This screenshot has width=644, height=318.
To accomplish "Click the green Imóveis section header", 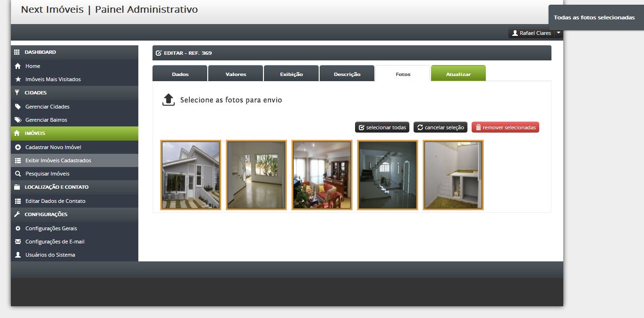I will click(x=75, y=134).
